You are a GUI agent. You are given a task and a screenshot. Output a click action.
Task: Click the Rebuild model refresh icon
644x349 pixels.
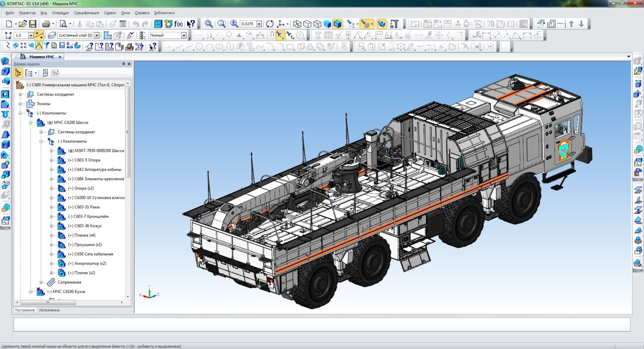pos(270,24)
